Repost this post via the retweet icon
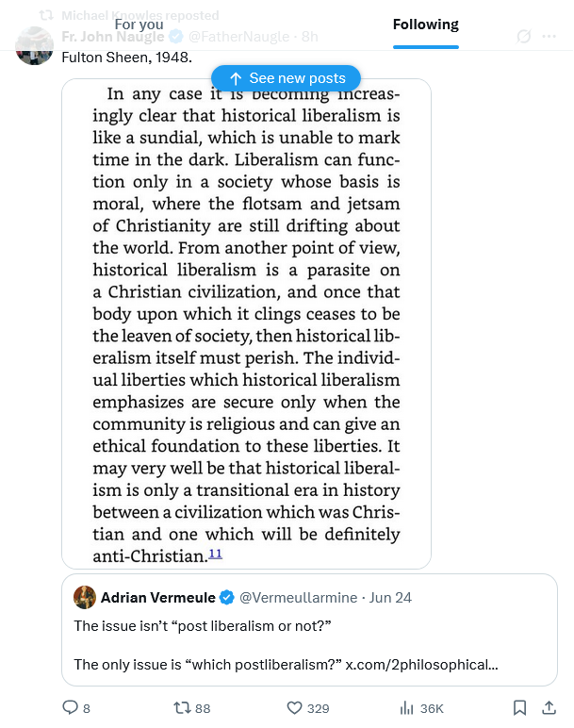Image resolution: width=574 pixels, height=728 pixels. [x=182, y=708]
